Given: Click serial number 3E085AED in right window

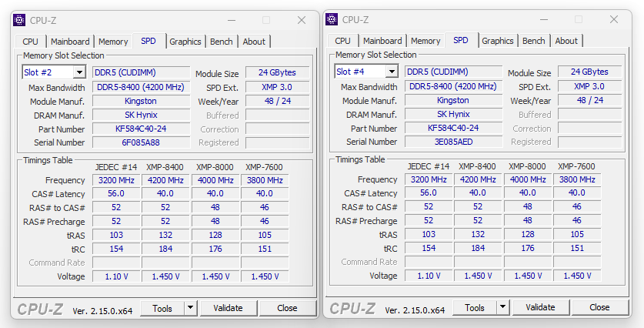Looking at the screenshot, I should click(453, 142).
